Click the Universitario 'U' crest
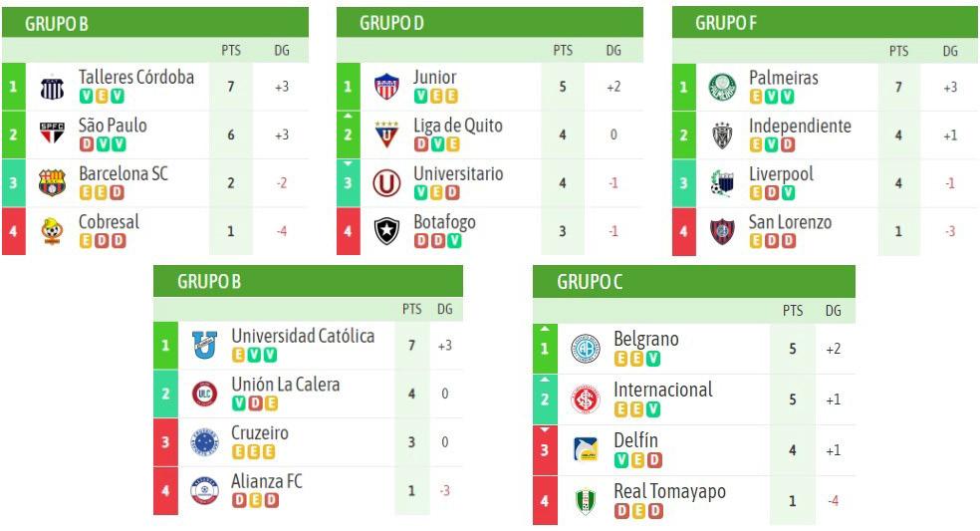 tap(386, 183)
